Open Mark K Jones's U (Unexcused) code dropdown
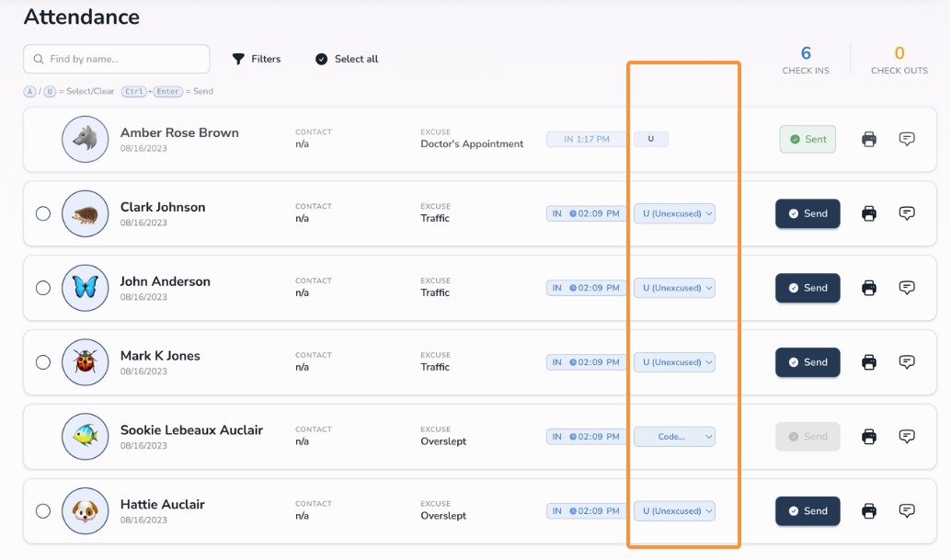951x560 pixels. point(674,362)
